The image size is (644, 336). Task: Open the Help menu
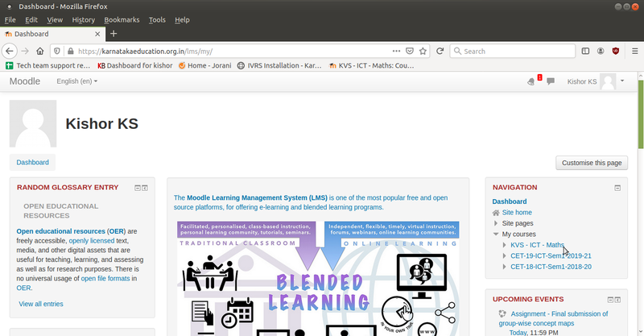(182, 19)
